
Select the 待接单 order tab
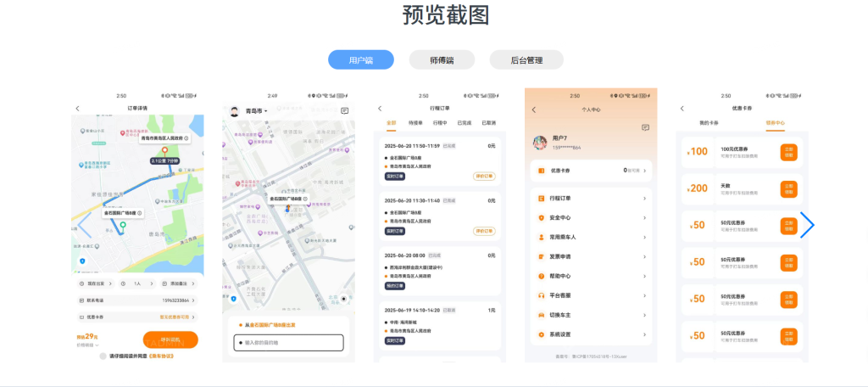point(415,123)
